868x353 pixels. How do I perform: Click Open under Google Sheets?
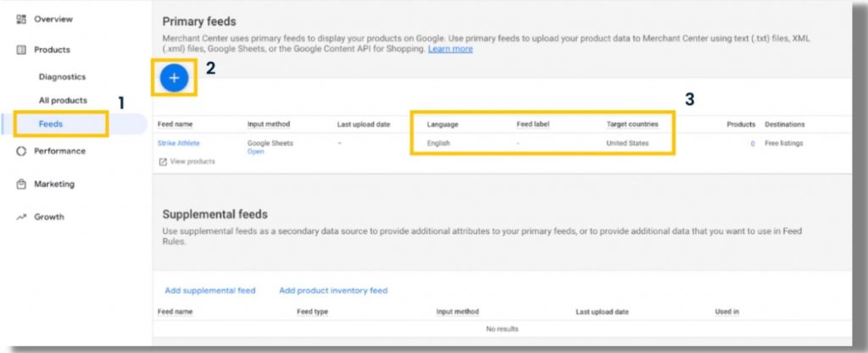pyautogui.click(x=256, y=152)
